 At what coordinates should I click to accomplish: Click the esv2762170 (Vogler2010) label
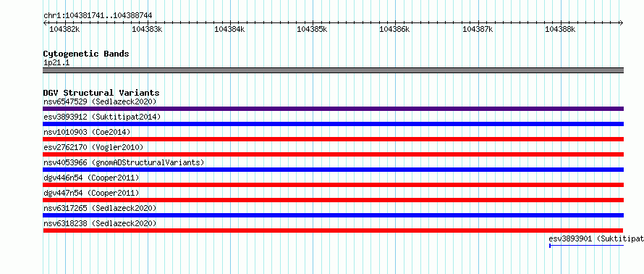point(93,147)
